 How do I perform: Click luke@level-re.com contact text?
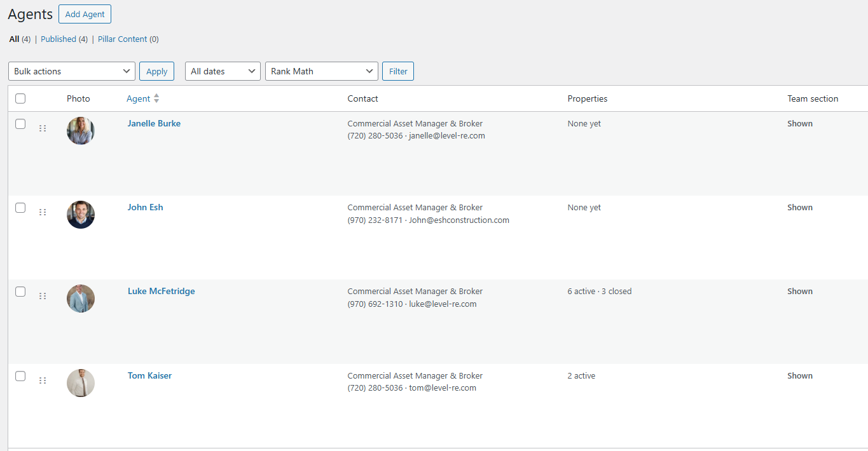tap(443, 304)
